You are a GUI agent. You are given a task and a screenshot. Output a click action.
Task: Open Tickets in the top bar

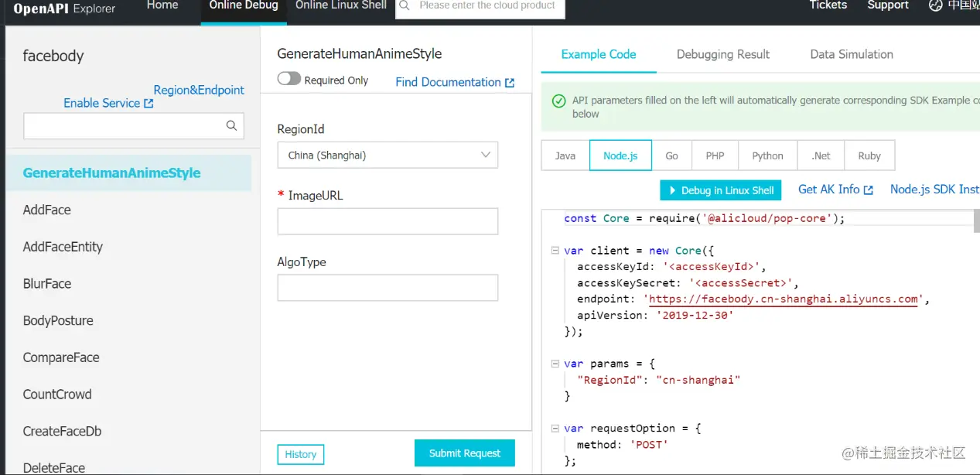click(x=828, y=5)
